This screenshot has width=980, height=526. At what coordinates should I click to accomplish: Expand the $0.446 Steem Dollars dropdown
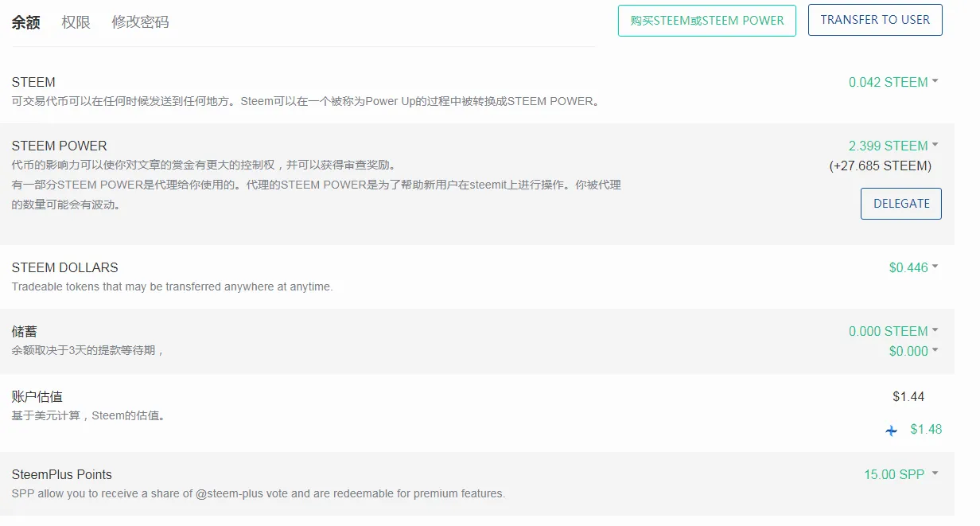click(913, 267)
